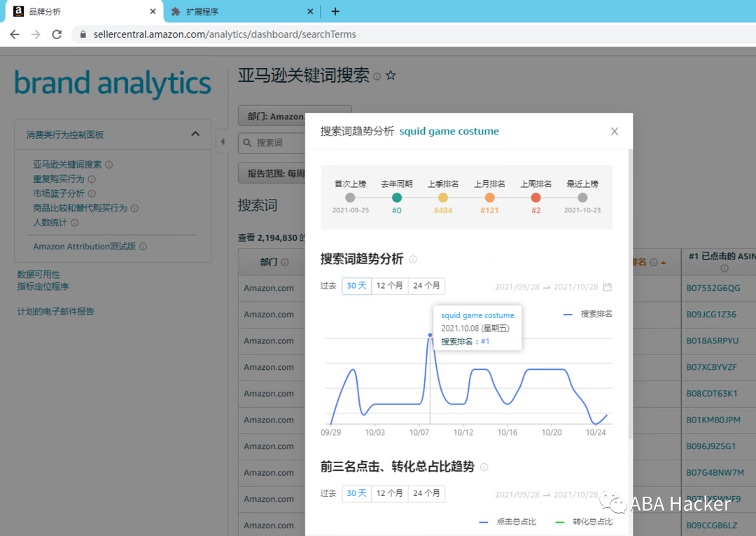Click the address bar URL

pos(225,34)
